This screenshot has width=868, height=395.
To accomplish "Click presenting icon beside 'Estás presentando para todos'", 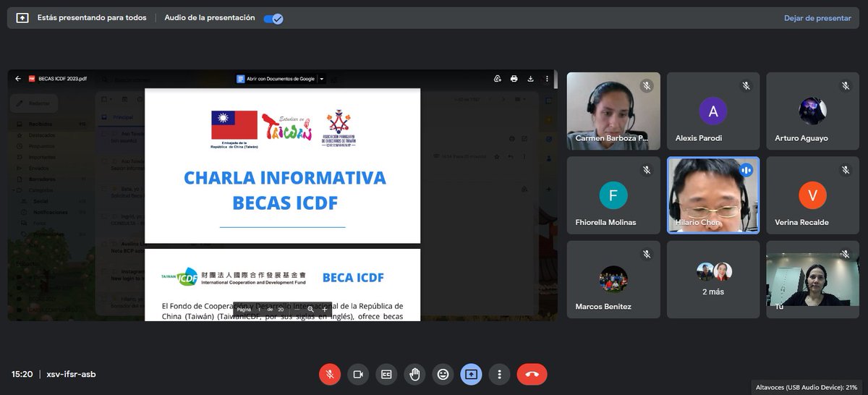I will click(x=22, y=18).
